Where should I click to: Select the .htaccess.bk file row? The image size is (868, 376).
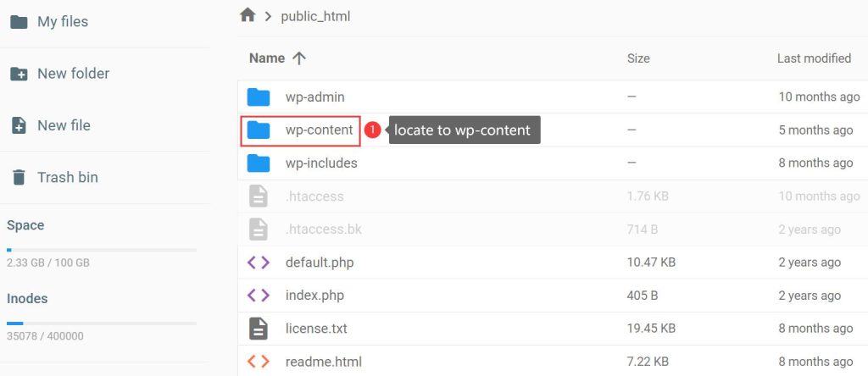pyautogui.click(x=553, y=229)
